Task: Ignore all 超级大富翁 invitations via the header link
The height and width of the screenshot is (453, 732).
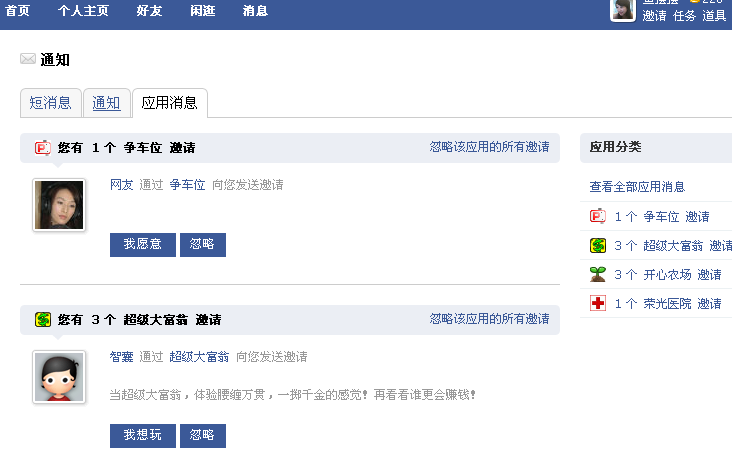Action: click(489, 319)
